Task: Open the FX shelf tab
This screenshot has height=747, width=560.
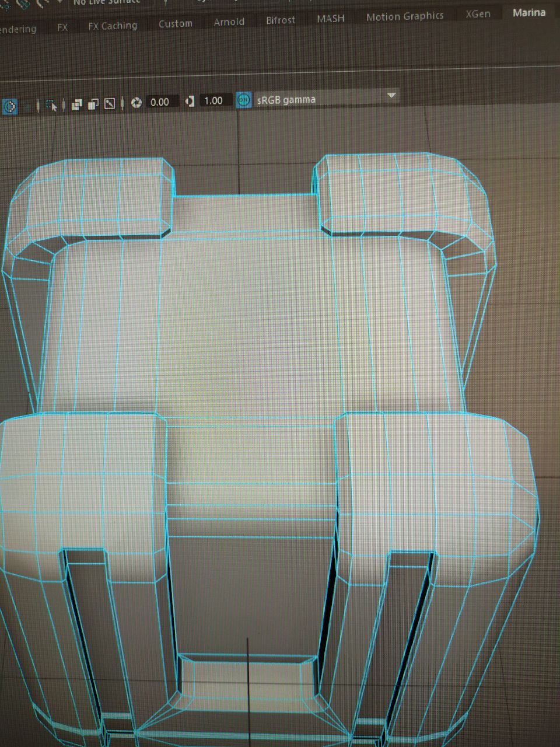Action: [x=62, y=27]
